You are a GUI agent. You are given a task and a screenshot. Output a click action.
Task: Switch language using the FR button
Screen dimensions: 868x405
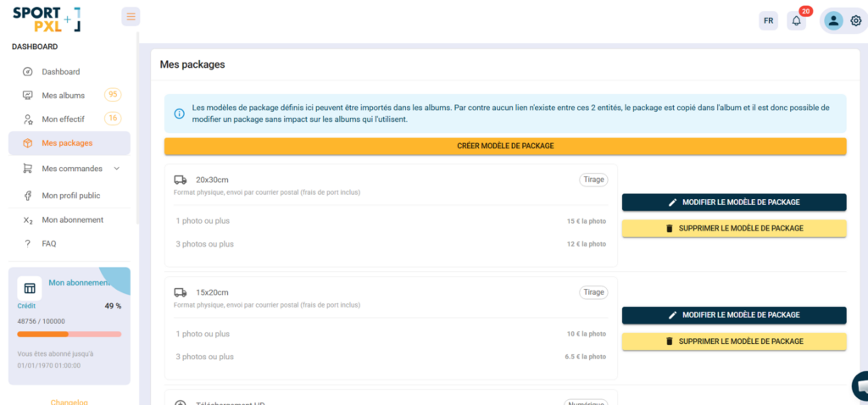768,21
